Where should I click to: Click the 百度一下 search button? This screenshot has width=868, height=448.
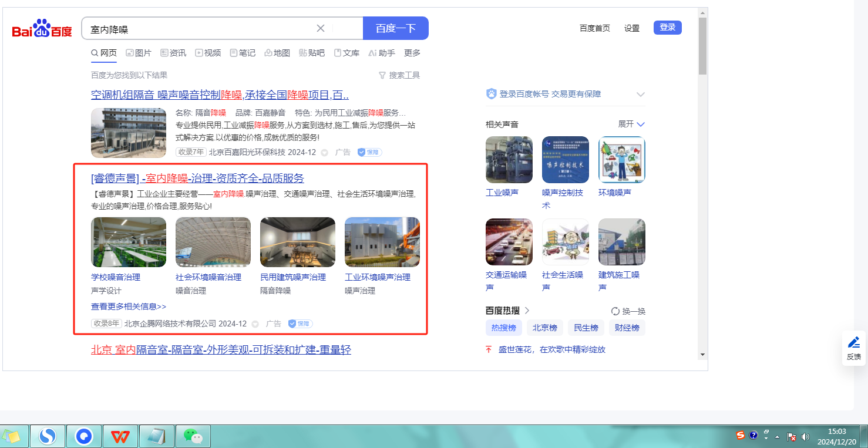point(396,28)
